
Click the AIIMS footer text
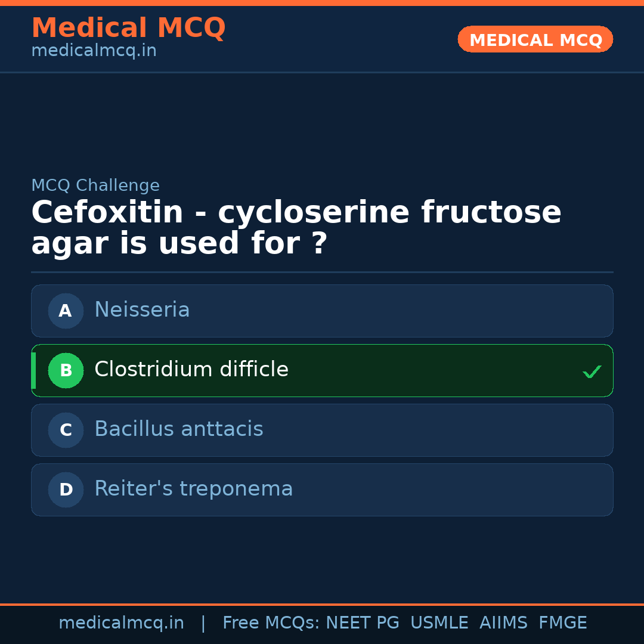pyautogui.click(x=503, y=623)
